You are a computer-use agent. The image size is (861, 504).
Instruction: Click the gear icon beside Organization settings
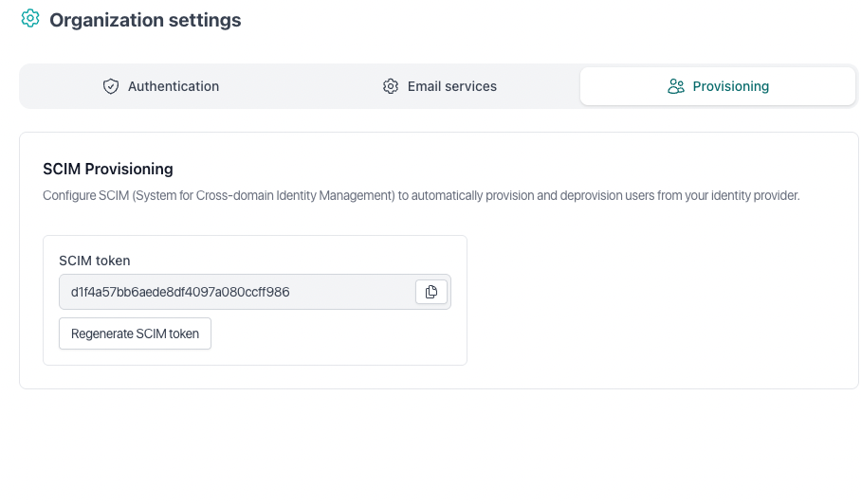[x=30, y=19]
